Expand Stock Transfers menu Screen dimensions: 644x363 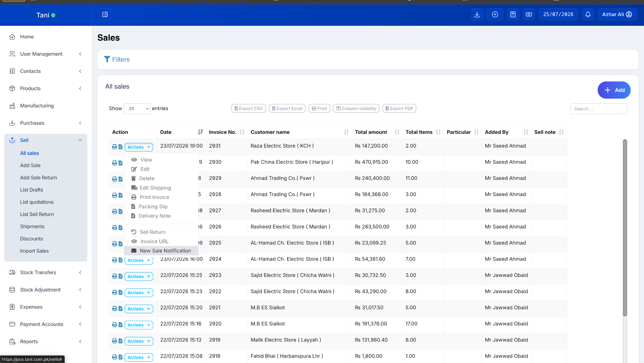[46, 272]
